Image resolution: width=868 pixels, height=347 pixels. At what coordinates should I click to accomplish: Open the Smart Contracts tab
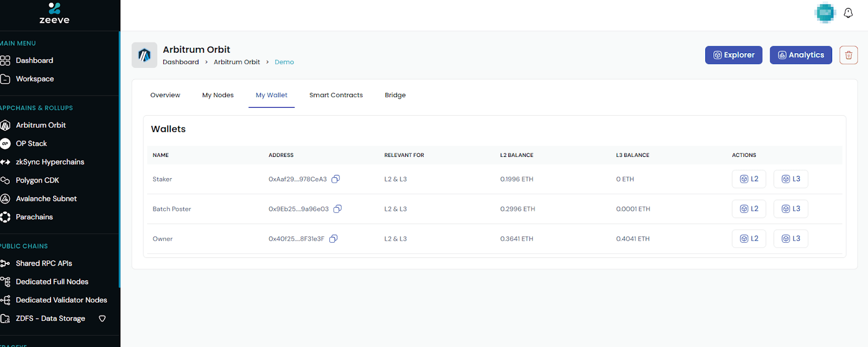coord(336,95)
